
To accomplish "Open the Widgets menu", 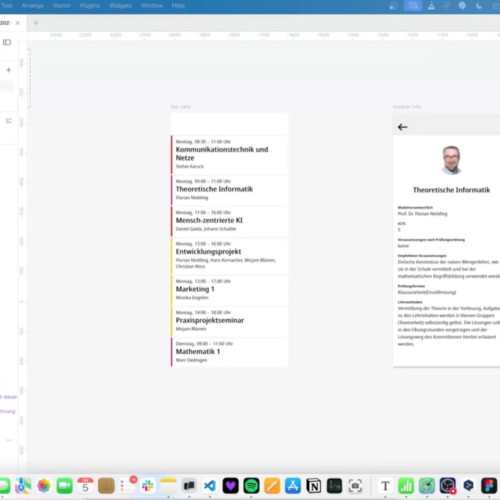I will (120, 6).
